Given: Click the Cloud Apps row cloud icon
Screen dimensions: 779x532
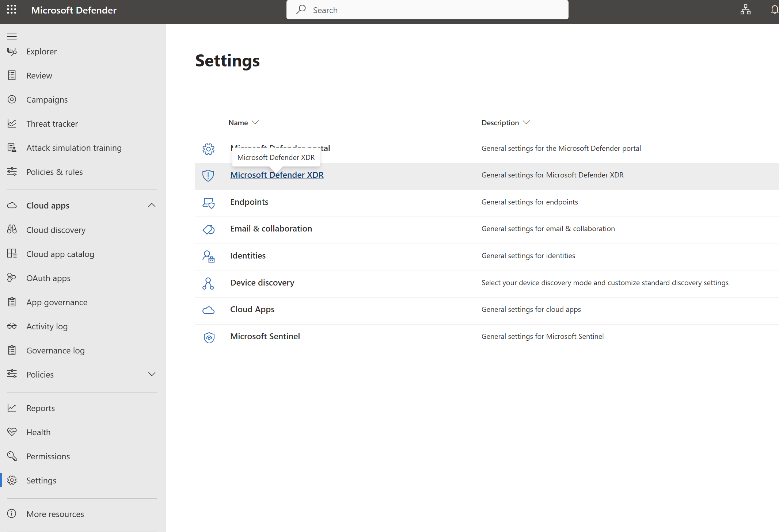Looking at the screenshot, I should [x=208, y=310].
